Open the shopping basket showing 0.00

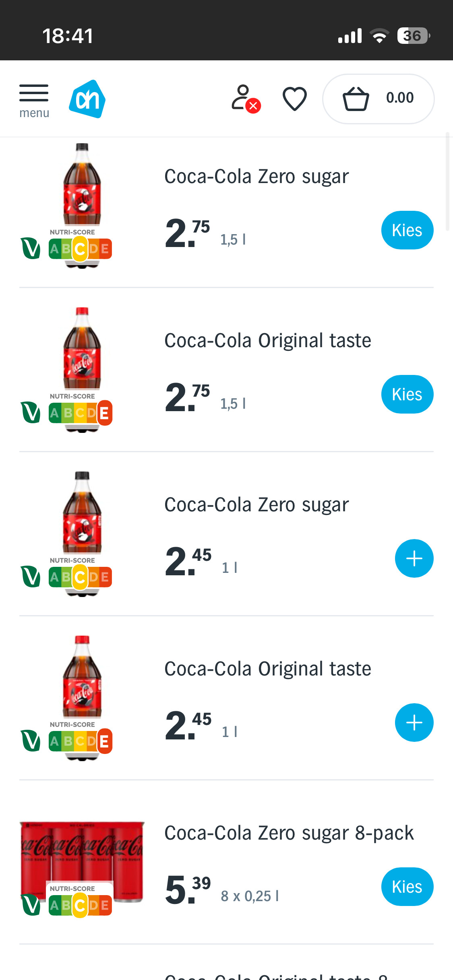coord(378,99)
